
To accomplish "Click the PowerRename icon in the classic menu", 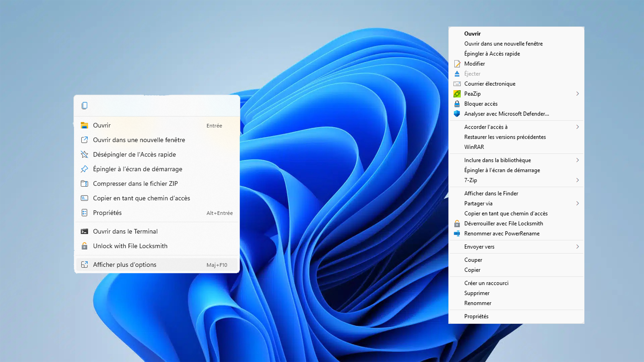I will 457,233.
